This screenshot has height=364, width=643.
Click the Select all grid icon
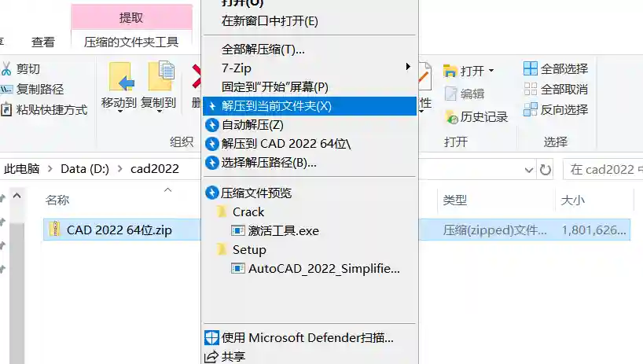point(531,68)
